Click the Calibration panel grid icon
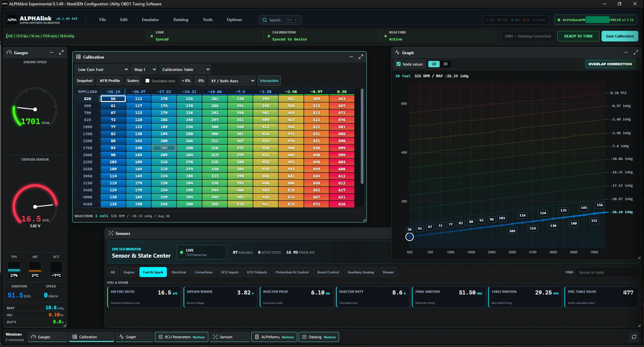The image size is (644, 347). coord(79,57)
